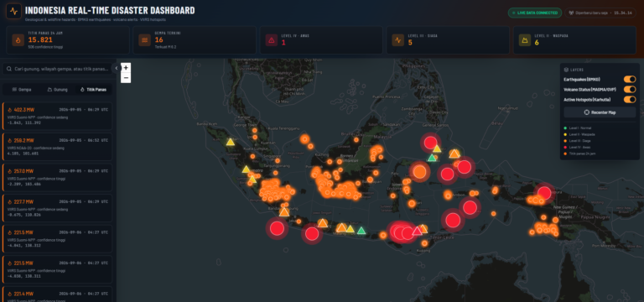Click the Recenter Map button

pos(600,112)
